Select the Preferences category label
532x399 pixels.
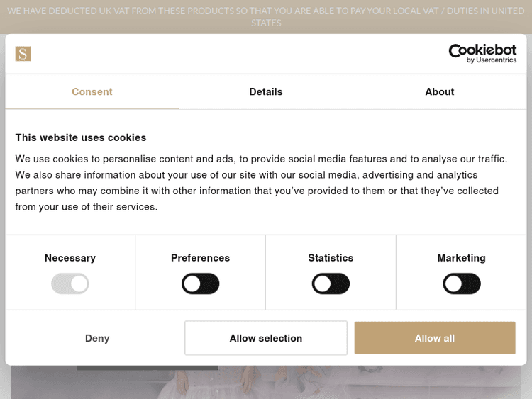(x=201, y=258)
